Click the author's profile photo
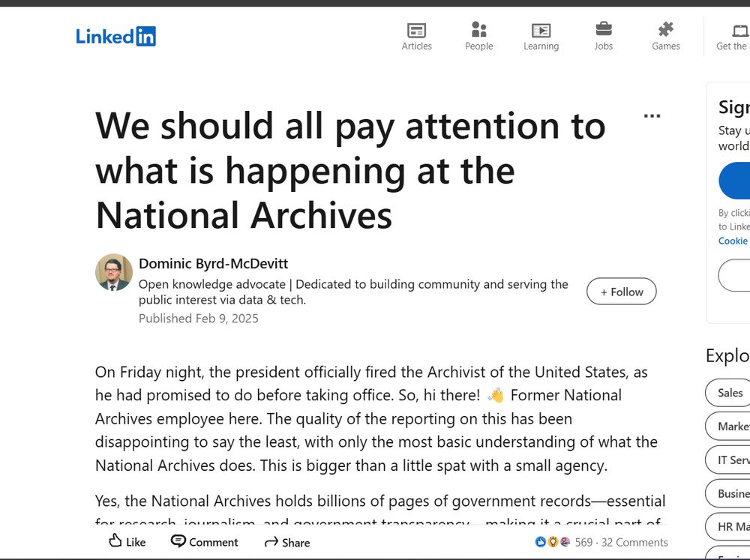750x560 pixels. (x=112, y=272)
